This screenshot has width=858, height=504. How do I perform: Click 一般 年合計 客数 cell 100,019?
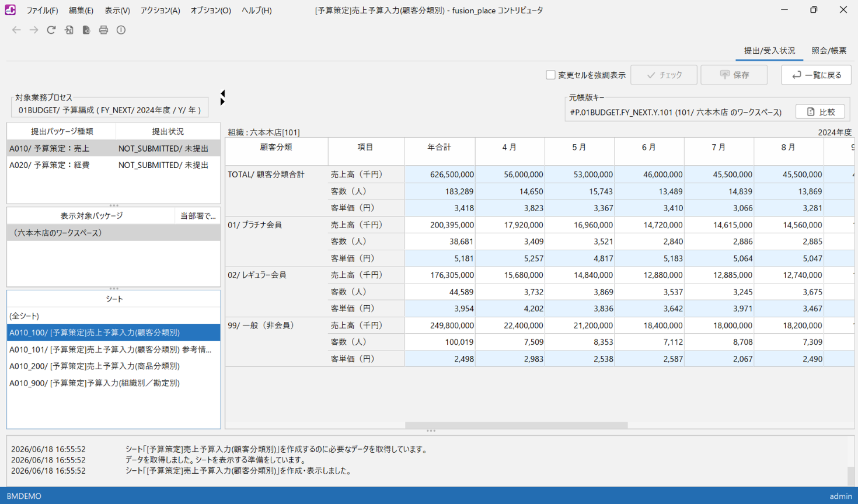440,342
